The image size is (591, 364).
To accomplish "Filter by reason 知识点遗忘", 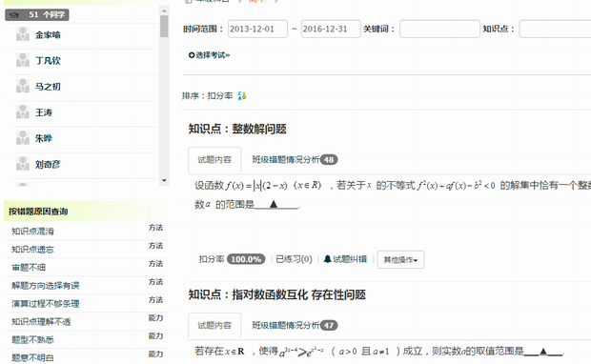I will (x=32, y=250).
